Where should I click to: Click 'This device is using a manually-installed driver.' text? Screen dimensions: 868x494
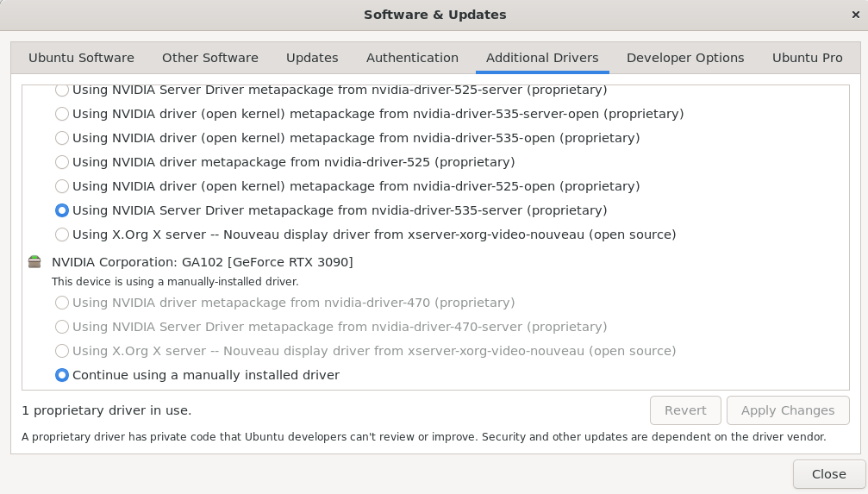pyautogui.click(x=175, y=281)
